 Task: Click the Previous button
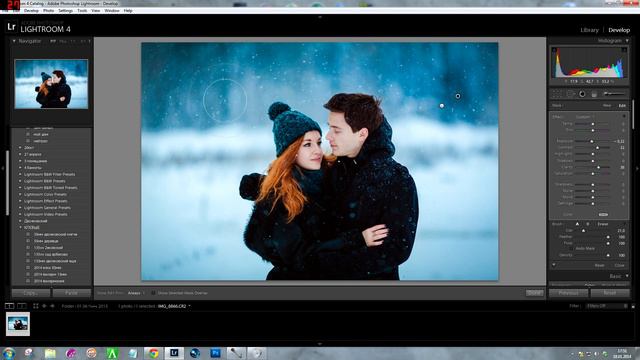click(x=568, y=293)
